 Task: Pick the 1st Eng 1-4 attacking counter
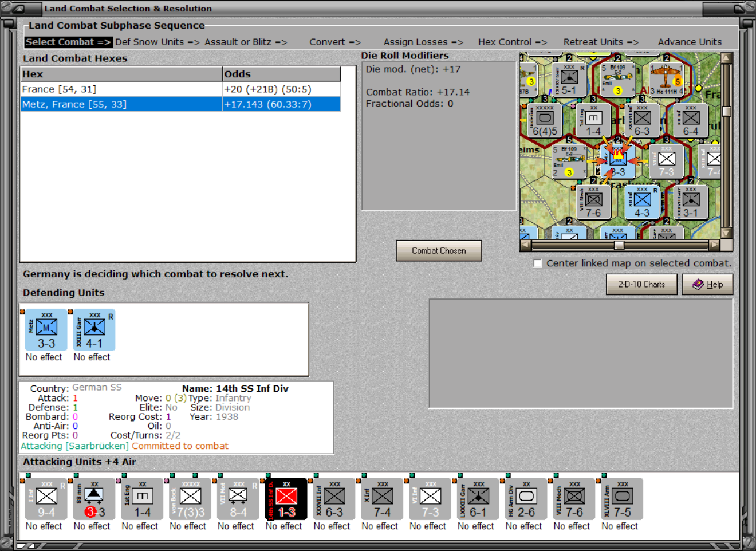(x=143, y=499)
